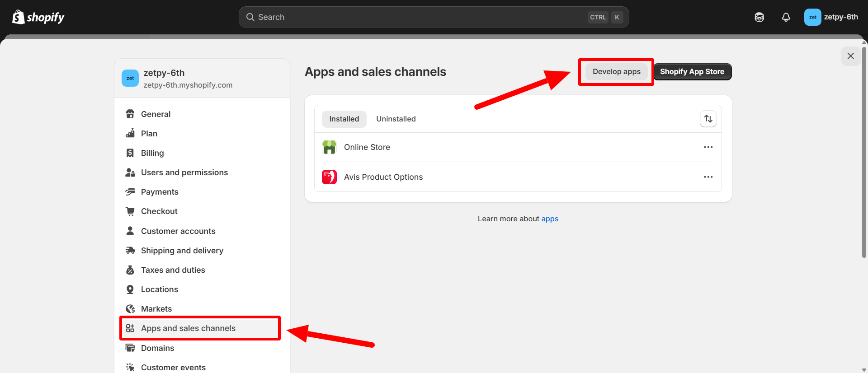Viewport: 868px width, 373px height.
Task: Open the Sidekick assistant icon in top bar
Action: pyautogui.click(x=759, y=17)
